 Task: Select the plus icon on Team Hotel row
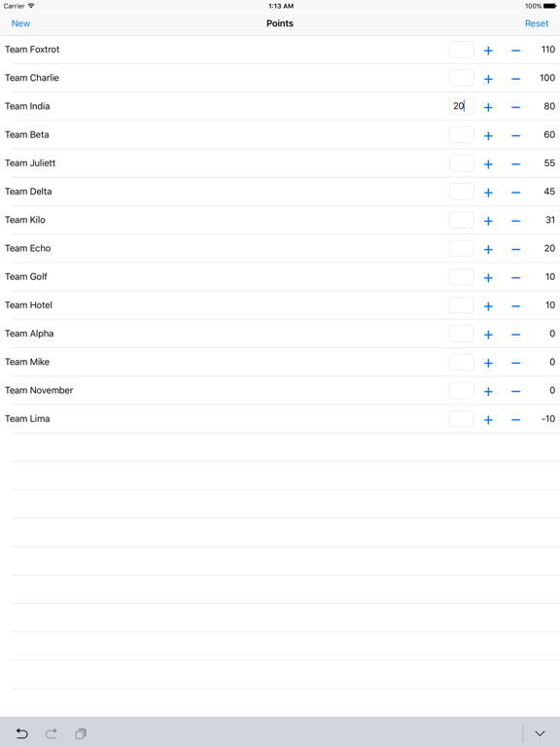click(x=488, y=306)
